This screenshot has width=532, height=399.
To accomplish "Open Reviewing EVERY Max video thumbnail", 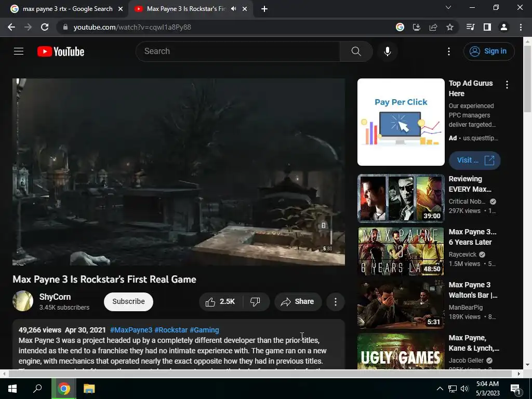I will [x=401, y=198].
